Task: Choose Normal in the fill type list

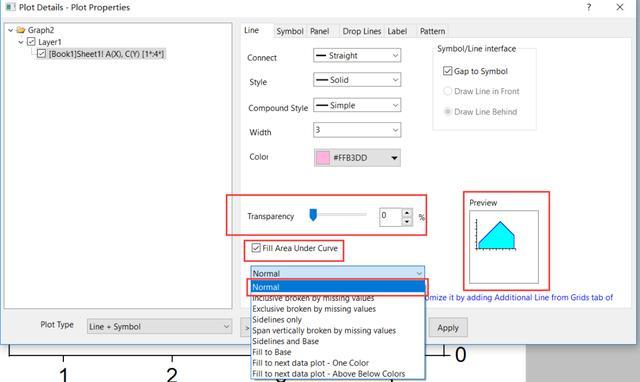Action: pyautogui.click(x=338, y=287)
